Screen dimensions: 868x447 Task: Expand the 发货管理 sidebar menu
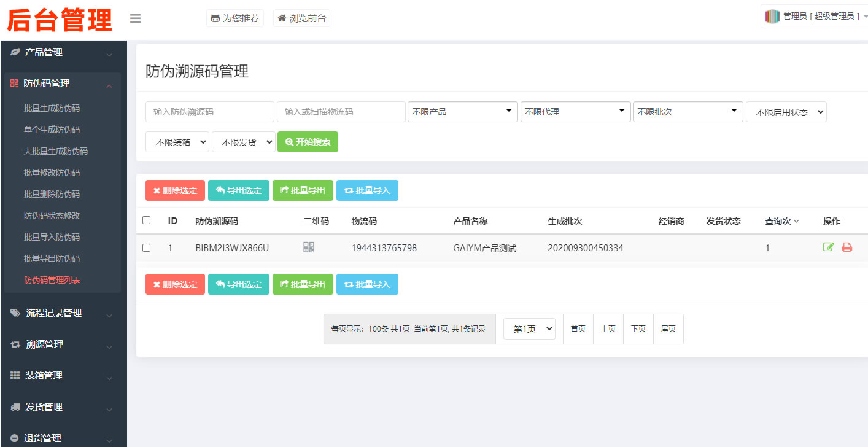click(x=63, y=407)
